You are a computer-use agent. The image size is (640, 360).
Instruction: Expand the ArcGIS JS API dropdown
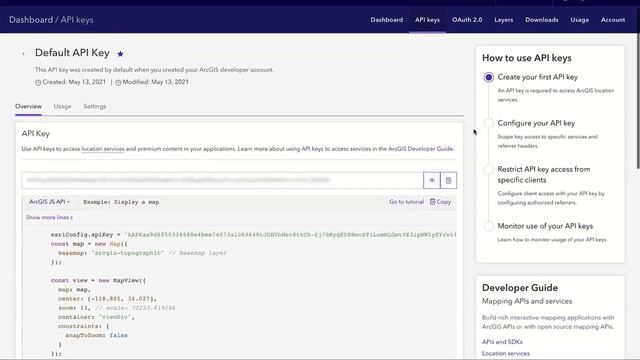[49, 202]
